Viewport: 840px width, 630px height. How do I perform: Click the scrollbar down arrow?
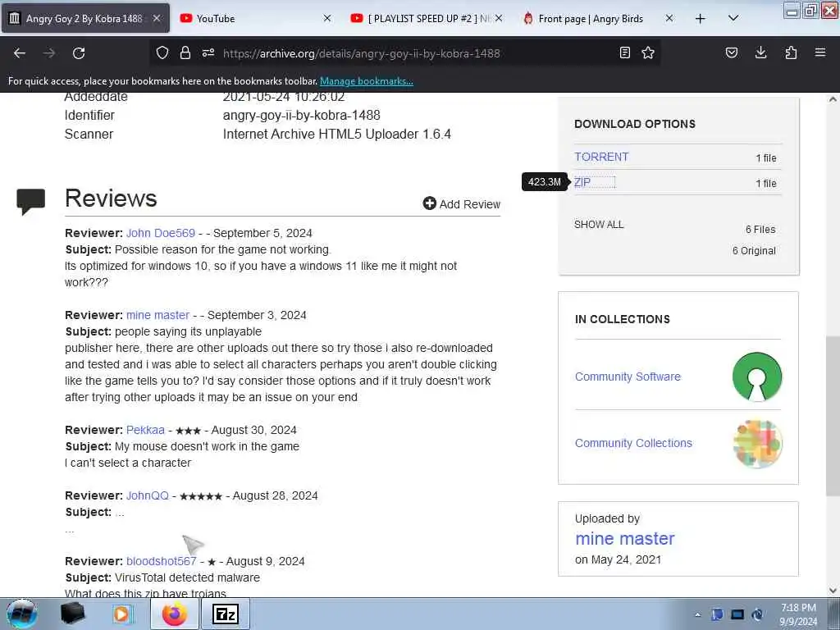click(x=833, y=591)
